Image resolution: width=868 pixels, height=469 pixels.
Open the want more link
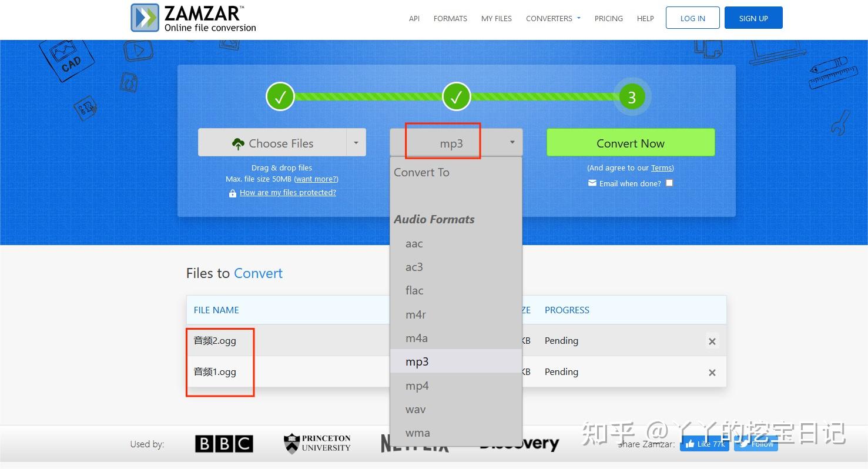pos(316,179)
